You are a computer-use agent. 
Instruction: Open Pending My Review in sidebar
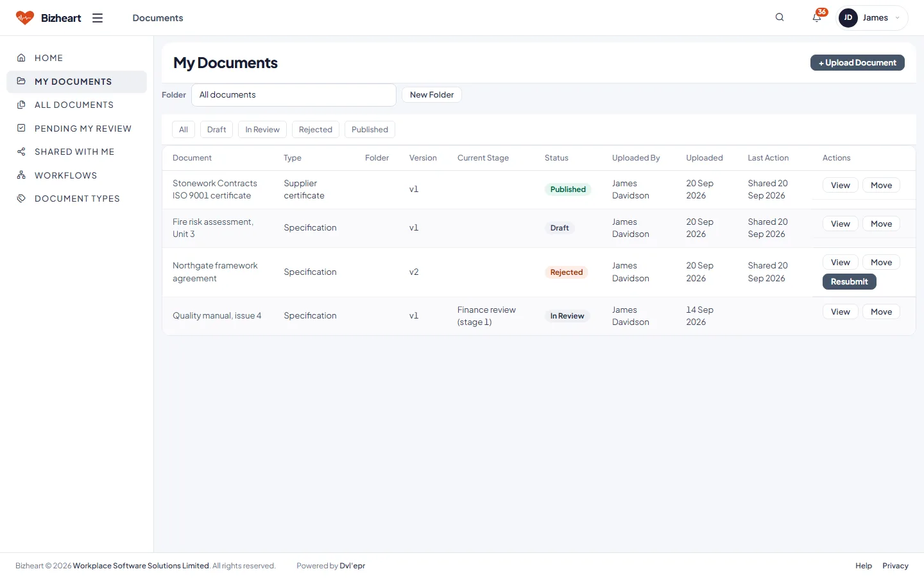coord(76,128)
